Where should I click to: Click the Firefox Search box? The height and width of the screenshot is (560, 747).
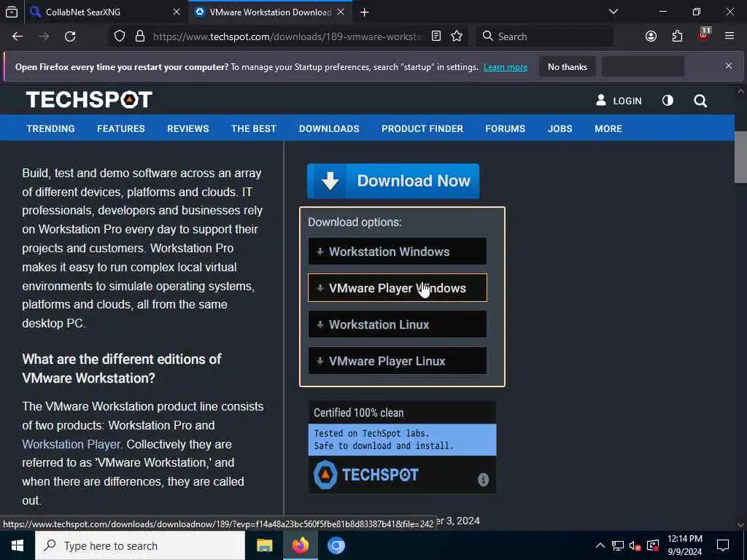(544, 36)
